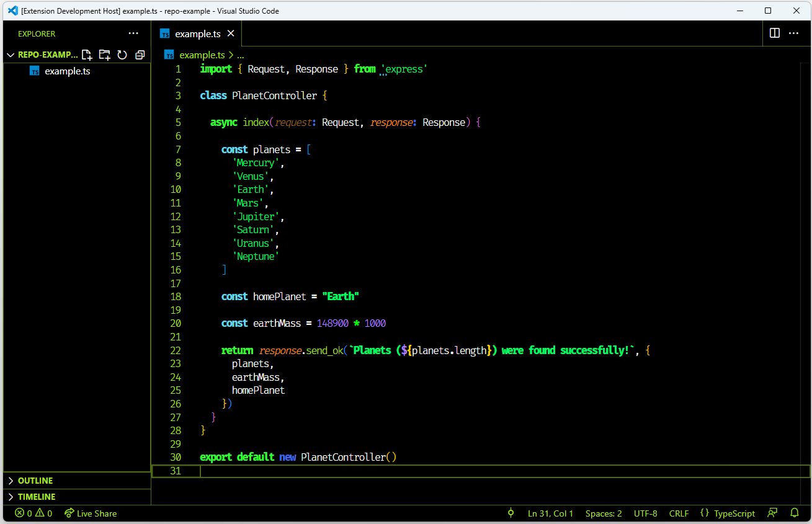
Task: Start a Live Share session
Action: pyautogui.click(x=90, y=513)
